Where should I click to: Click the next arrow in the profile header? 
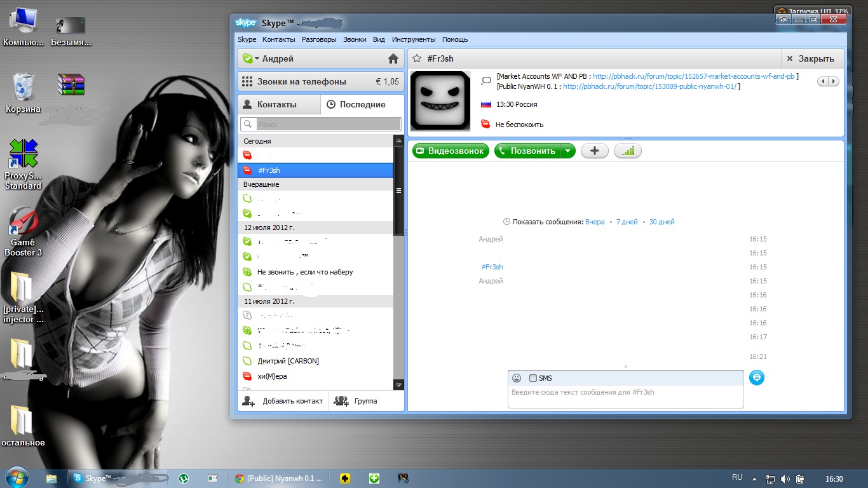(x=834, y=81)
